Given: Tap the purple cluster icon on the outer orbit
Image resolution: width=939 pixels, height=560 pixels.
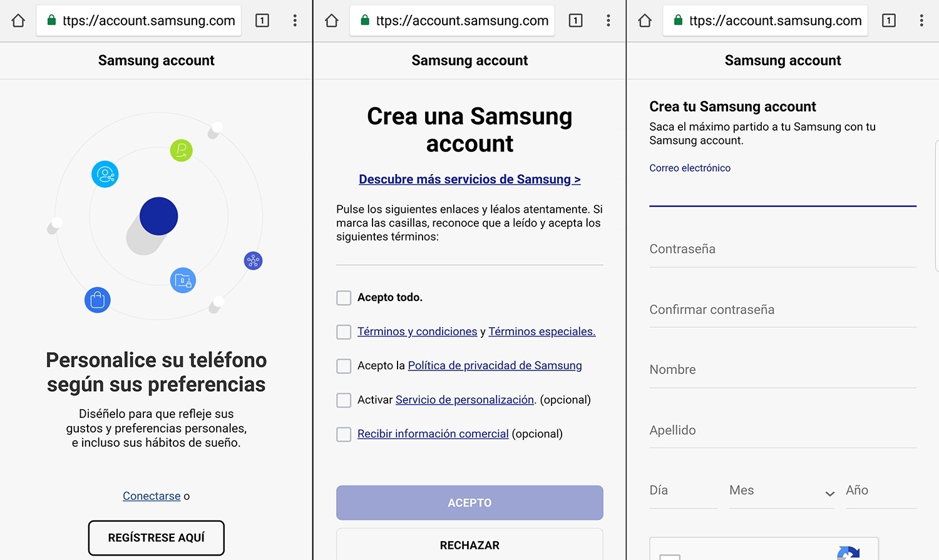Looking at the screenshot, I should pos(253,261).
